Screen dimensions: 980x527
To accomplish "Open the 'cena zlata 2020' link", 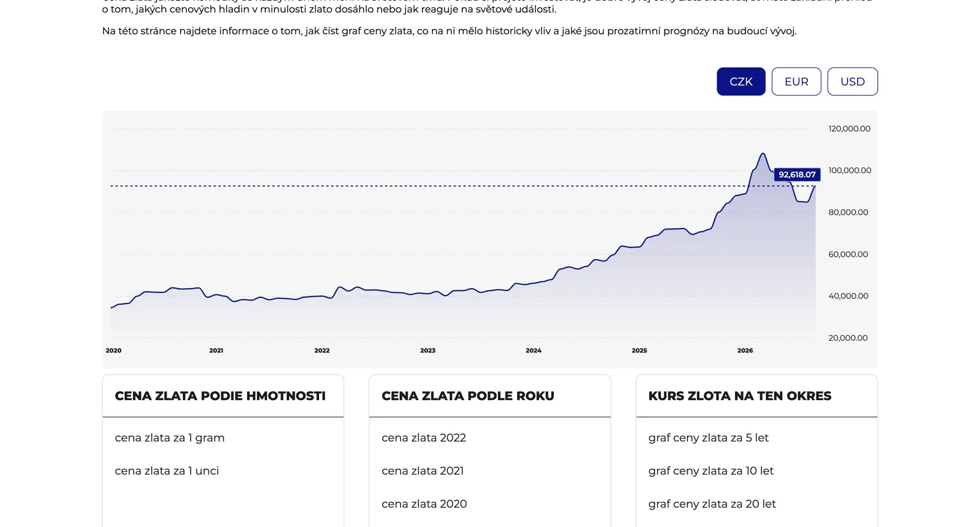I will coord(424,504).
